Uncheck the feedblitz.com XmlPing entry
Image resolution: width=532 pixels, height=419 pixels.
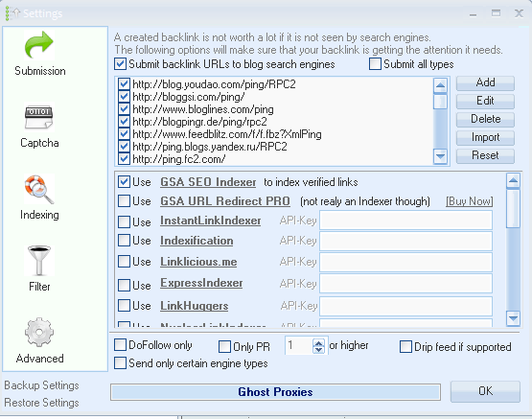(124, 134)
